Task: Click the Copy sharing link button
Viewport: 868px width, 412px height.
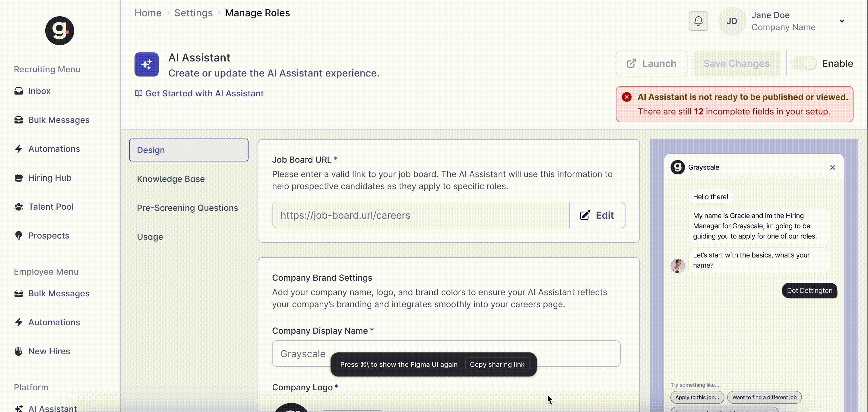Action: click(x=497, y=364)
